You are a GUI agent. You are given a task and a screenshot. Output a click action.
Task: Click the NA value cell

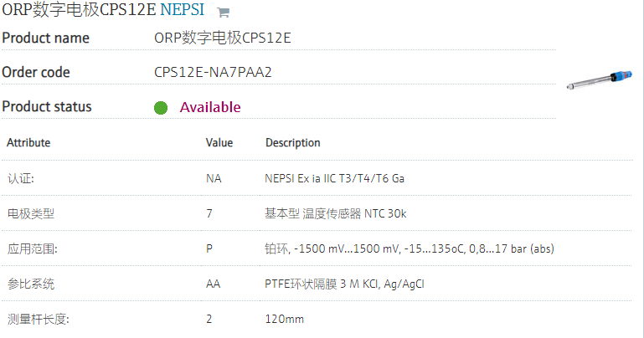coord(214,178)
